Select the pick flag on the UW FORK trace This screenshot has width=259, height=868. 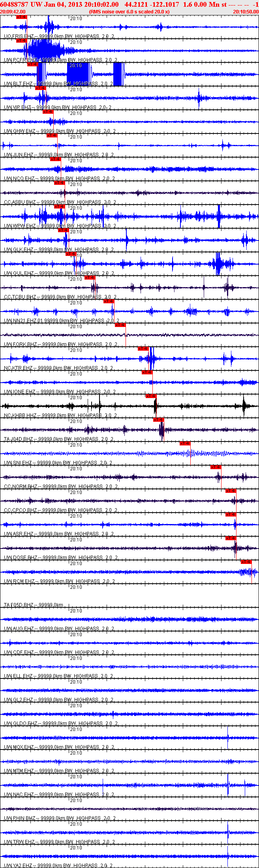point(120,325)
